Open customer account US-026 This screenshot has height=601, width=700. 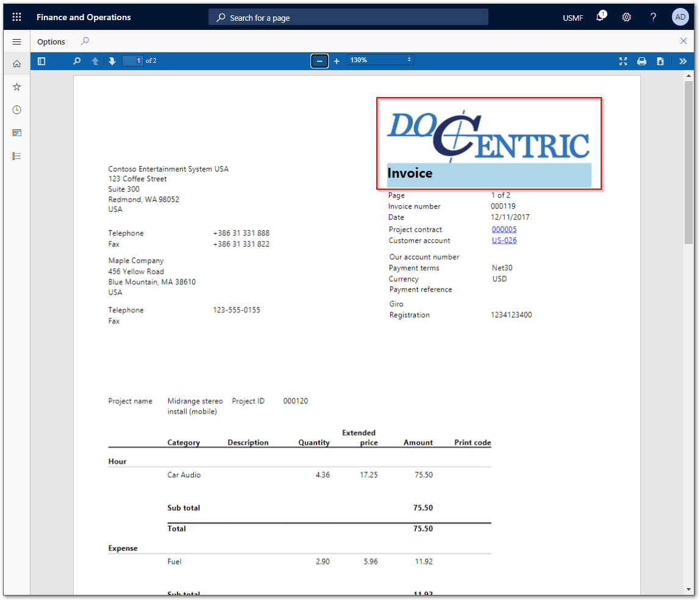tap(504, 240)
